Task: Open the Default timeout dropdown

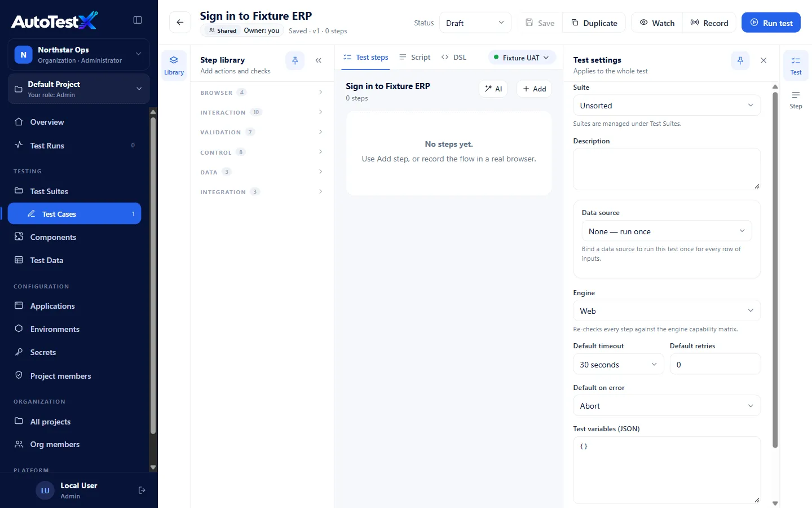Action: (619, 365)
